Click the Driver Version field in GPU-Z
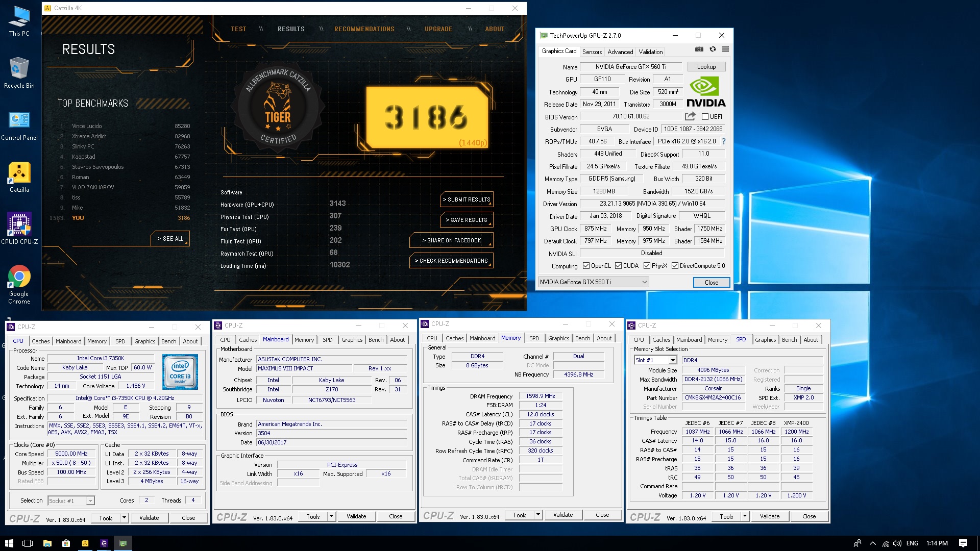 (652, 204)
